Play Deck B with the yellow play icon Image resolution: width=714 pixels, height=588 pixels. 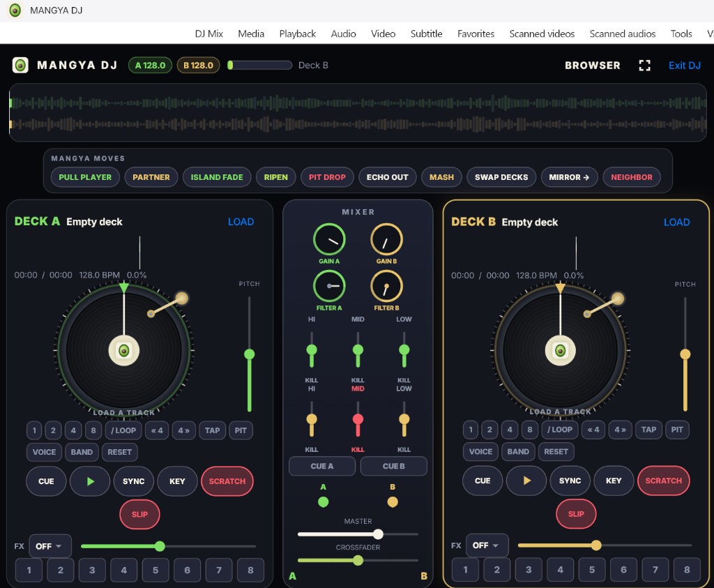click(x=526, y=481)
